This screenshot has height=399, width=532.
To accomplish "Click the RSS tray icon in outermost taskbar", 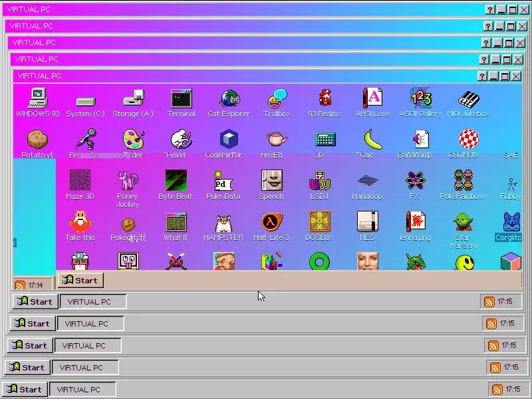I will click(497, 389).
